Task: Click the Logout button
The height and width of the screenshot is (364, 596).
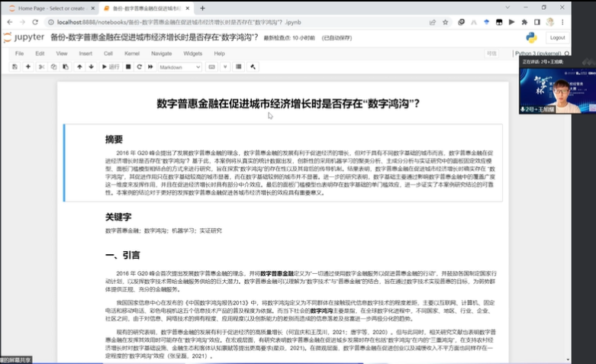Action: click(x=557, y=37)
